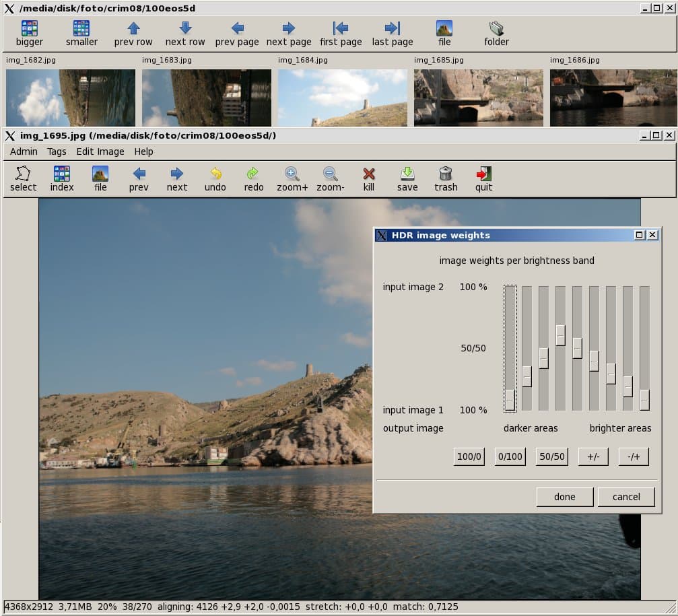Open thumbnail img_1684.jpg
Screen dimensions: 678x616
coord(342,98)
